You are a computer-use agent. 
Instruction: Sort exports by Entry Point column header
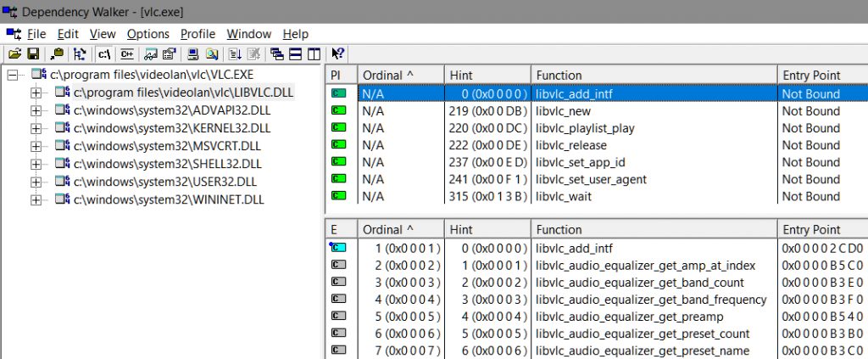(x=822, y=229)
